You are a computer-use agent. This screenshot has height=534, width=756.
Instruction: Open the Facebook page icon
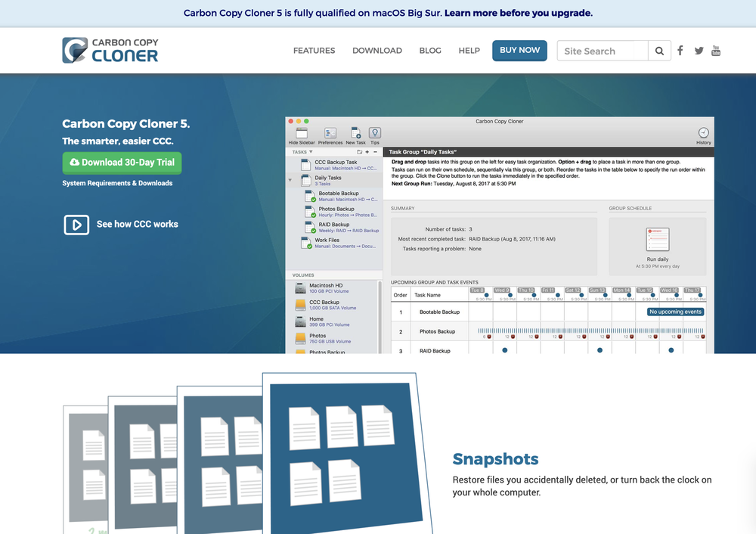680,50
